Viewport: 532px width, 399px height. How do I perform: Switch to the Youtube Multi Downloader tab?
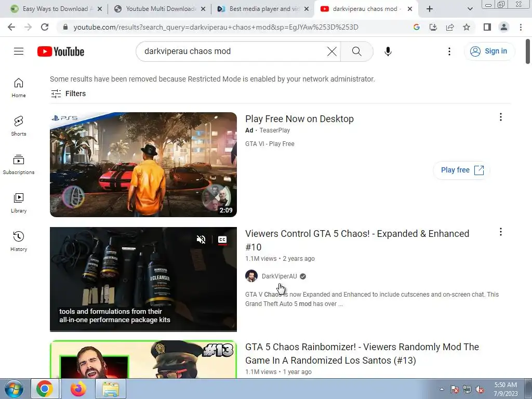click(x=159, y=9)
